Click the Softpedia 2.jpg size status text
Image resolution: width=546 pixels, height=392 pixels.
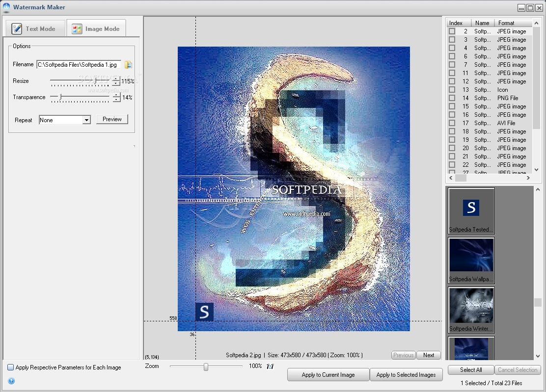click(294, 355)
